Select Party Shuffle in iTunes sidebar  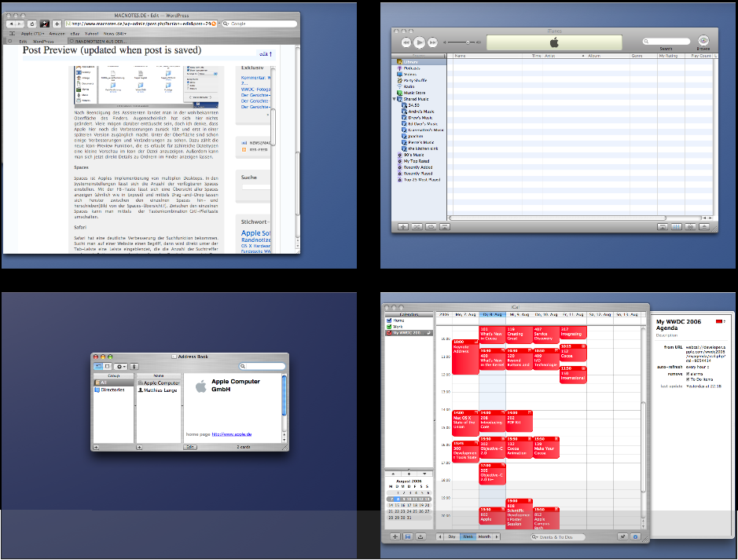[x=419, y=80]
